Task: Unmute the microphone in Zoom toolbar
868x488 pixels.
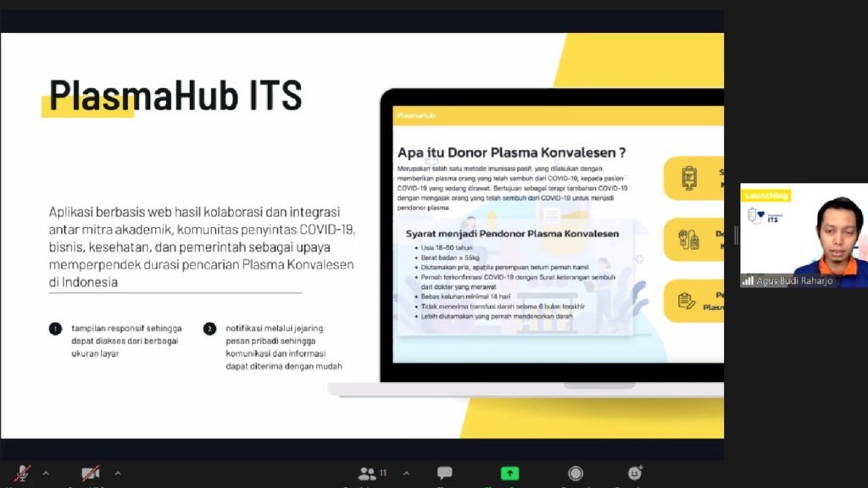Action: pyautogui.click(x=23, y=474)
